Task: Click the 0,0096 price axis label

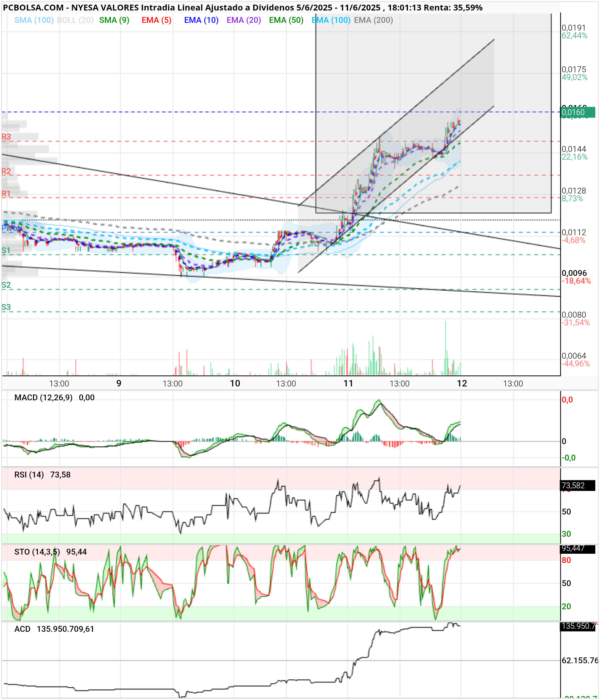Action: click(574, 273)
